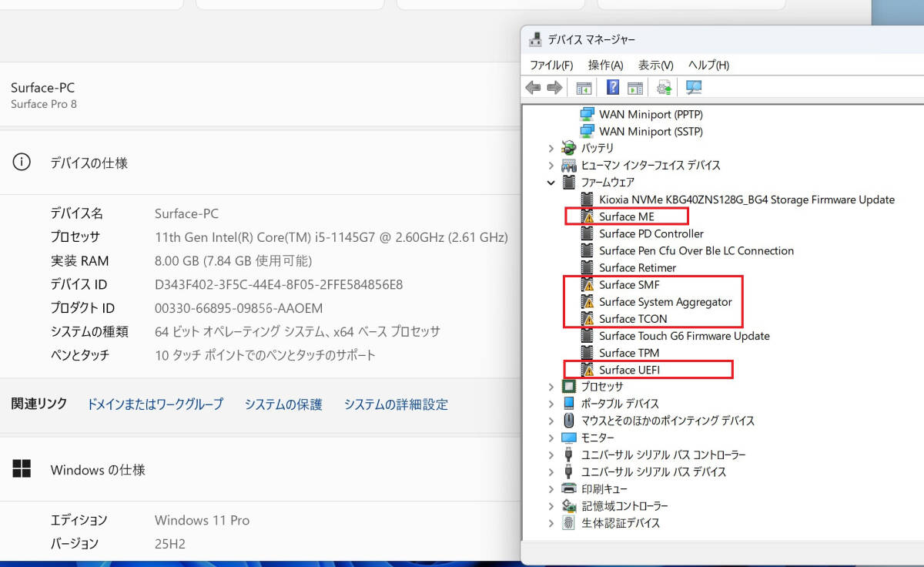Click the Surface PD Controller chip icon
The height and width of the screenshot is (567, 924).
click(588, 233)
